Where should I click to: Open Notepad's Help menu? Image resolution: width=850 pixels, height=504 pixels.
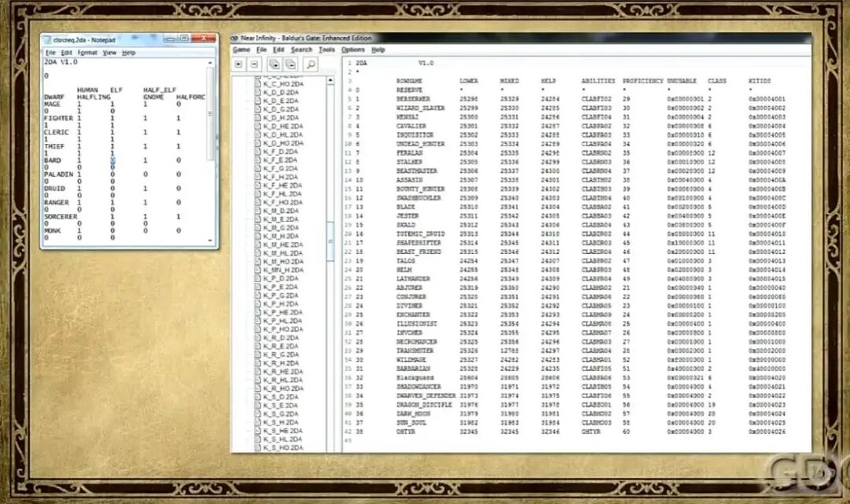tap(128, 53)
